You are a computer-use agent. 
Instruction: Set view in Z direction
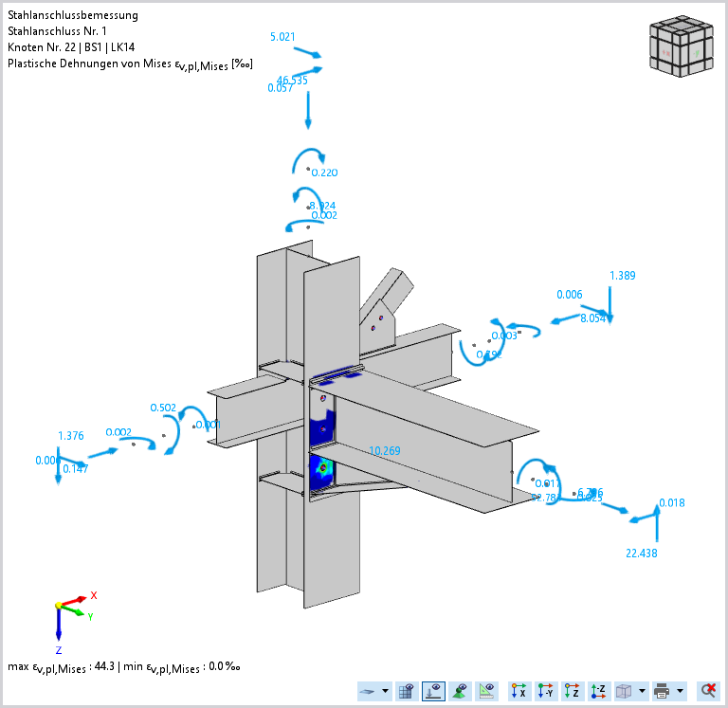(572, 691)
